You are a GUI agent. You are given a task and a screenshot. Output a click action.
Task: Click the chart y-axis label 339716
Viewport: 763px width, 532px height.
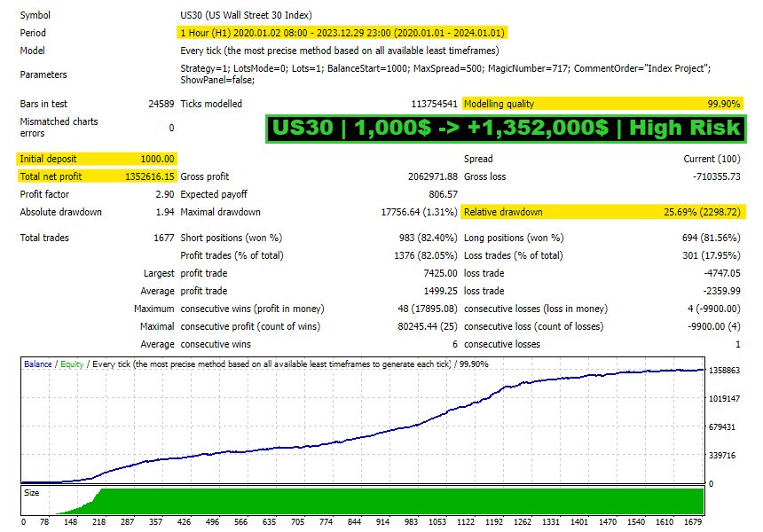[x=721, y=455]
